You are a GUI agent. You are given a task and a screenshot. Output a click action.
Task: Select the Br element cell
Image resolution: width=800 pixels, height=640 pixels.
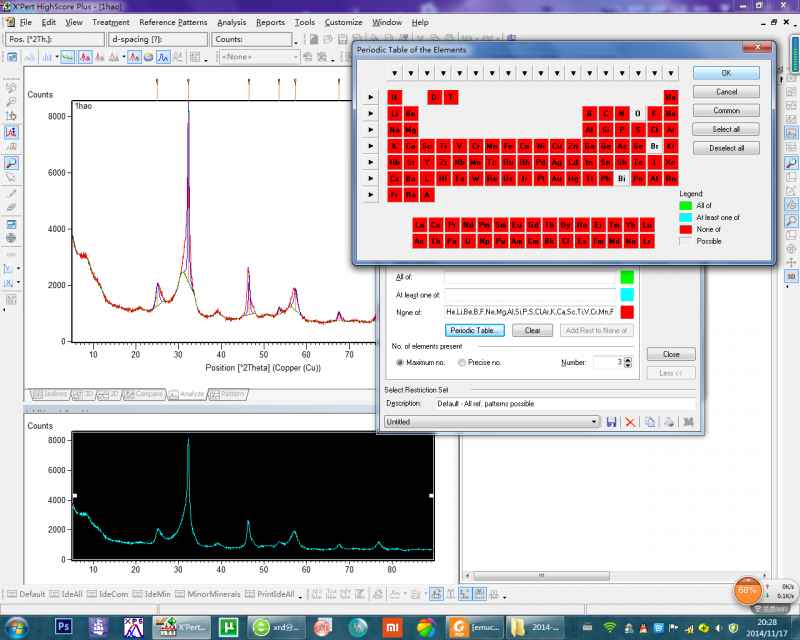pyautogui.click(x=654, y=146)
